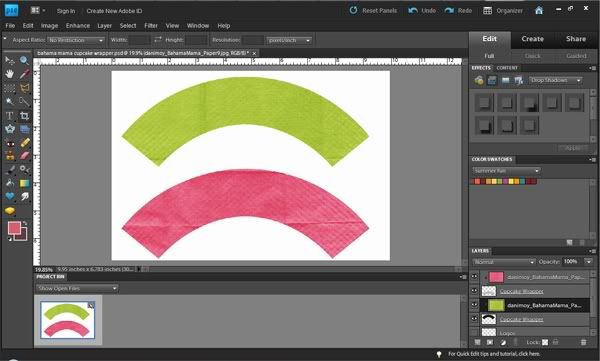The width and height of the screenshot is (600, 361).
Task: Click the Organizer button
Action: click(x=503, y=11)
